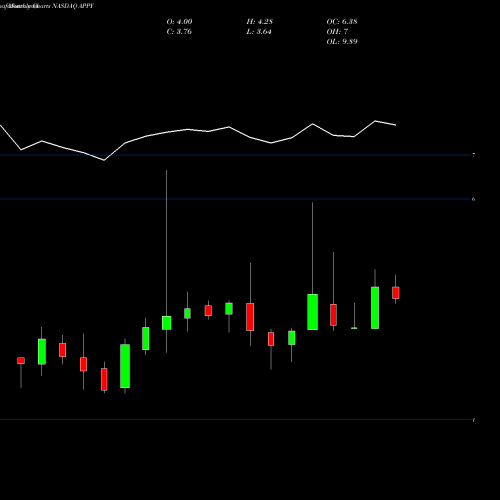The height and width of the screenshot is (500, 500).
Task: Click the first small red candle at far left
Action: [21, 361]
